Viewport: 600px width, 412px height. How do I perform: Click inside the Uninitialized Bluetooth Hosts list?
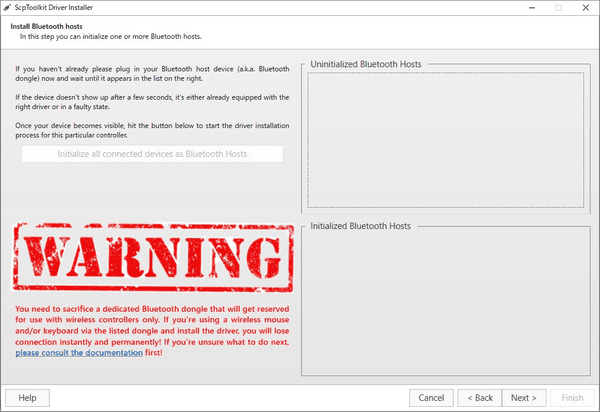pos(446,140)
